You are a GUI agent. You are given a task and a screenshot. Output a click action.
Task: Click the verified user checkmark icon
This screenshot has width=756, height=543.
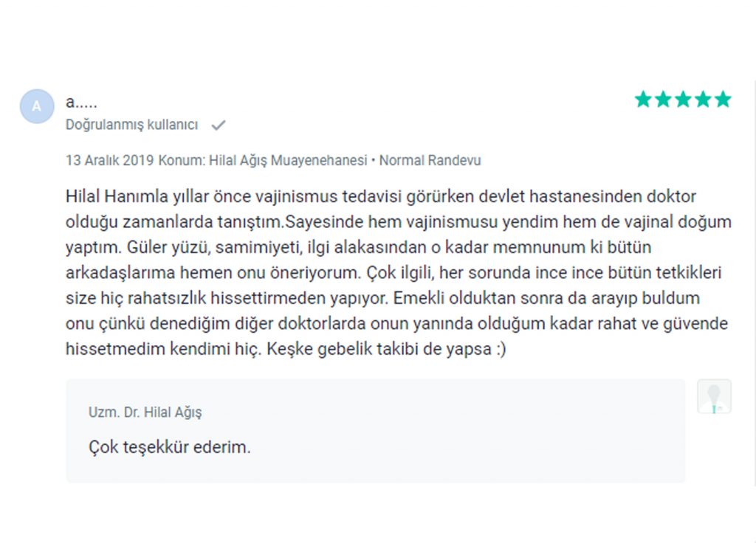point(219,125)
